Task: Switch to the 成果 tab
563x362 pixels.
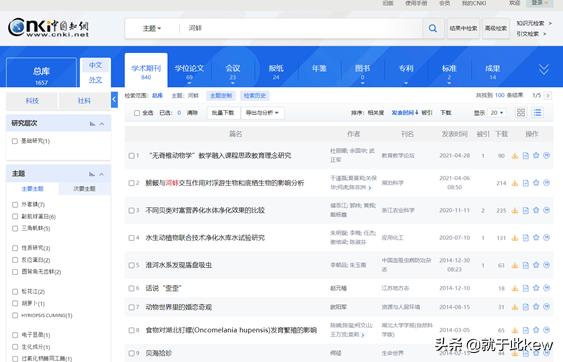Action: click(493, 71)
